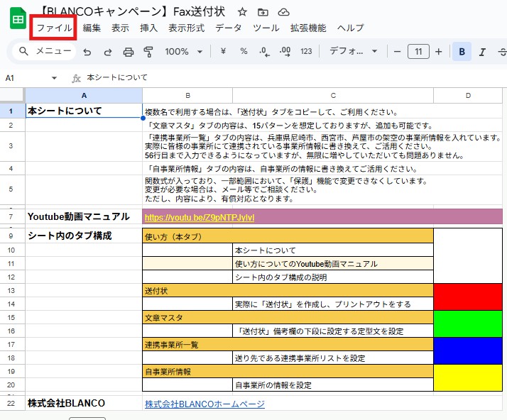Select the orange 文章マスタ cell
Viewport: 507px width, 420px height.
[x=288, y=317]
